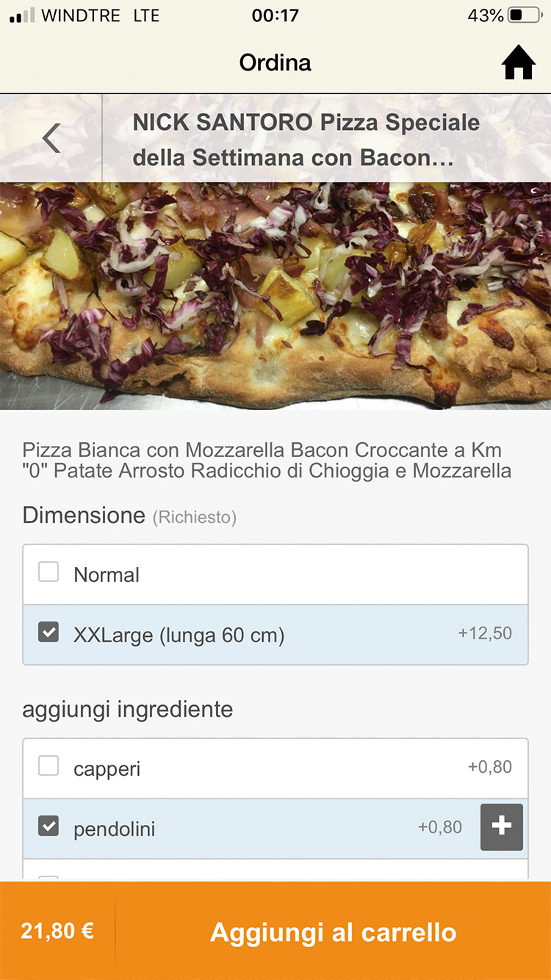Tap the +0,80 price beside capperi
The height and width of the screenshot is (980, 551).
click(490, 767)
